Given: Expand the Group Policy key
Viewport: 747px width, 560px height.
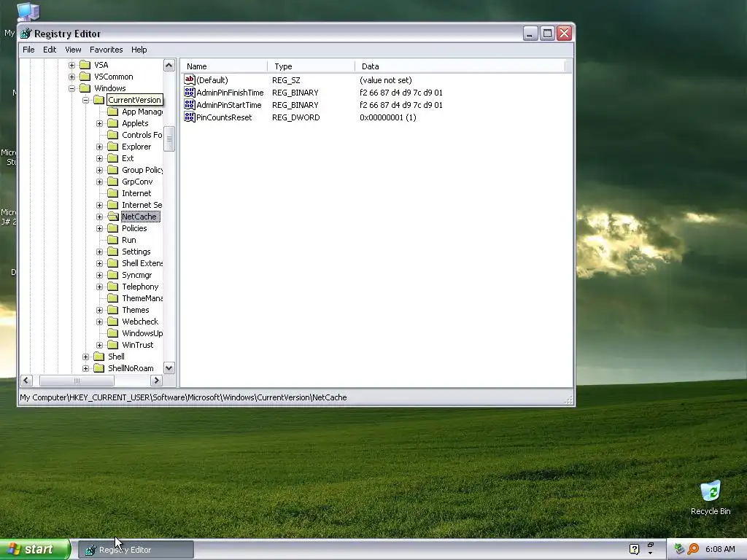Looking at the screenshot, I should [x=99, y=170].
